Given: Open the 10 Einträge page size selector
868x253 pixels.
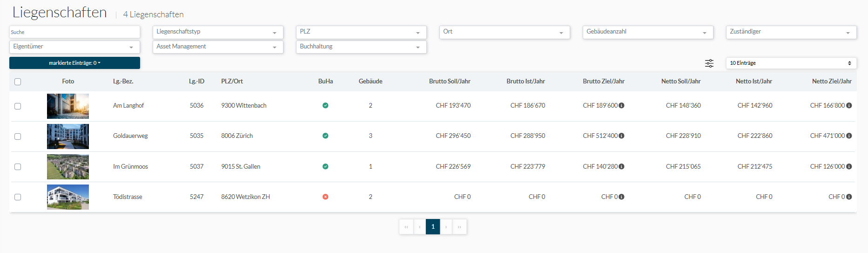Looking at the screenshot, I should [x=791, y=63].
